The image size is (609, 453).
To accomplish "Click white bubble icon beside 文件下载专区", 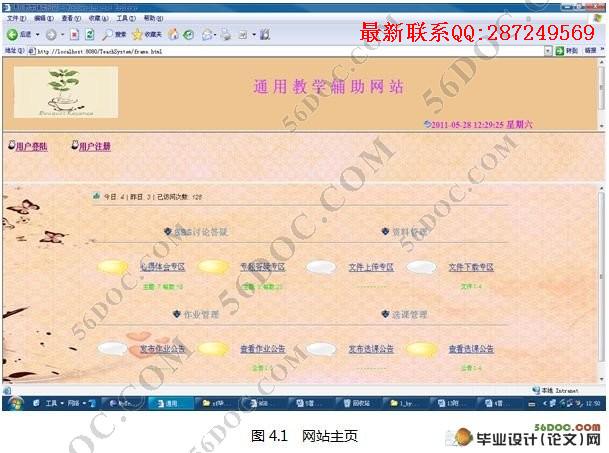I will (x=421, y=268).
